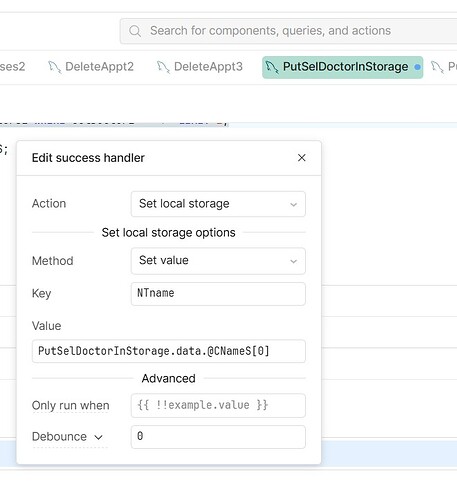Click the Value field with PutSelDoctorInStorage.data expression
The width and height of the screenshot is (457, 500).
click(169, 351)
